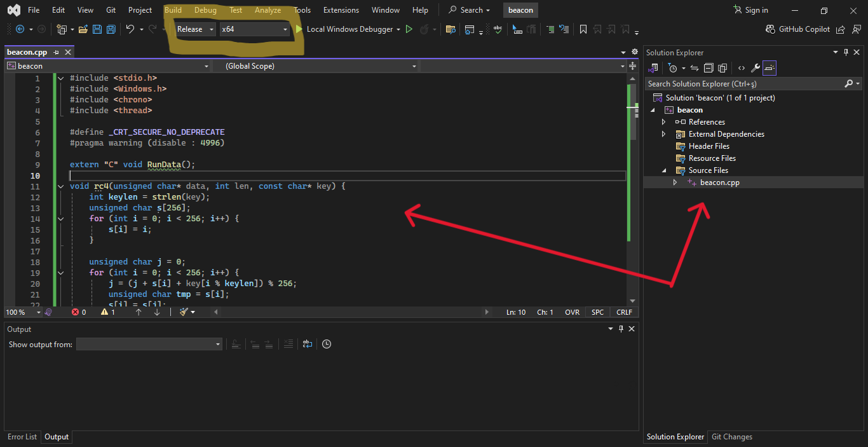Viewport: 868px width, 447px height.
Task: Open GitHub Copilot in the title bar
Action: coord(798,29)
